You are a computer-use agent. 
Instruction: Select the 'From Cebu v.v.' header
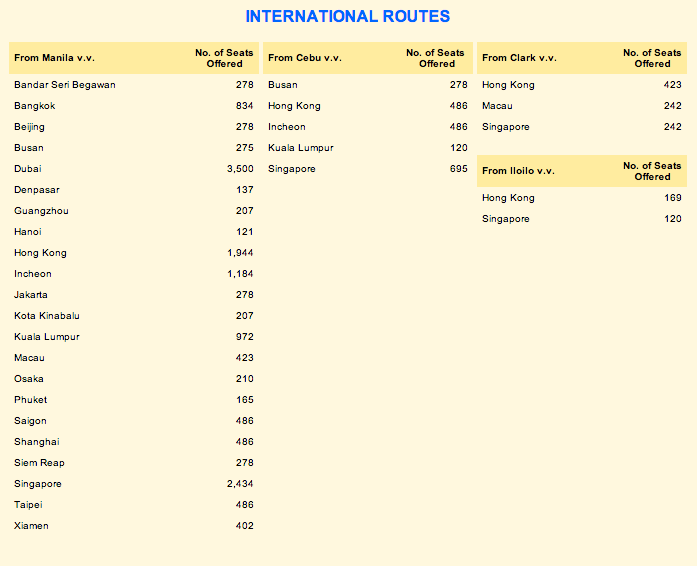point(304,58)
